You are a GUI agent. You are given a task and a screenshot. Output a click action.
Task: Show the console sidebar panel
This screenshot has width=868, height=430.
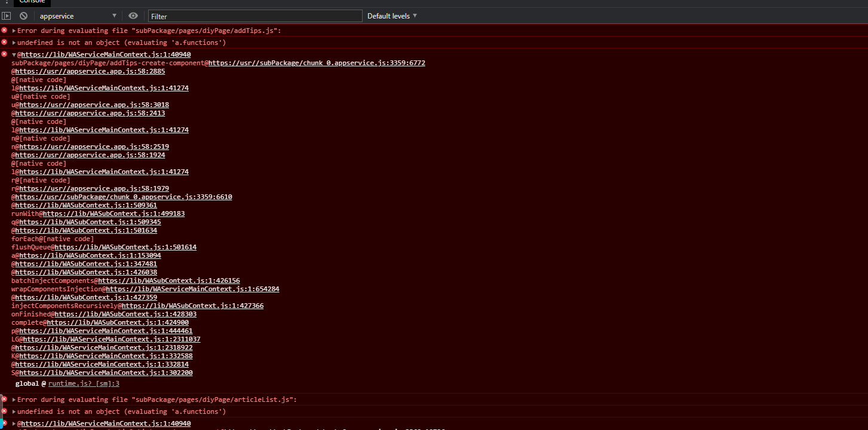(7, 16)
